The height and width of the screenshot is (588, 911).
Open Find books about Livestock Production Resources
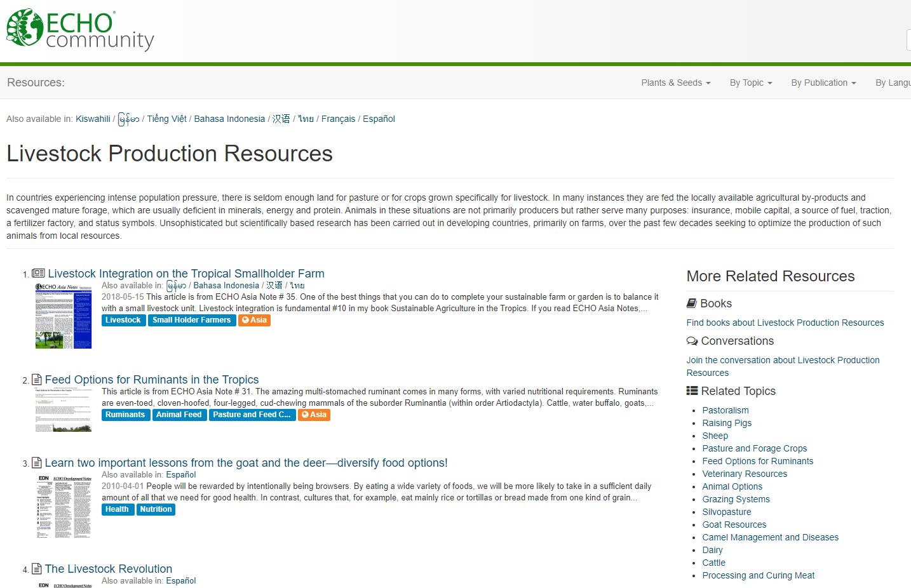(785, 323)
